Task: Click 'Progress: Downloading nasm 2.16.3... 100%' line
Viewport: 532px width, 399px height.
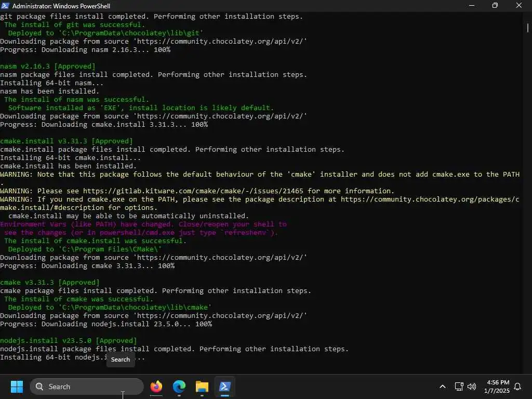Action: (x=85, y=49)
